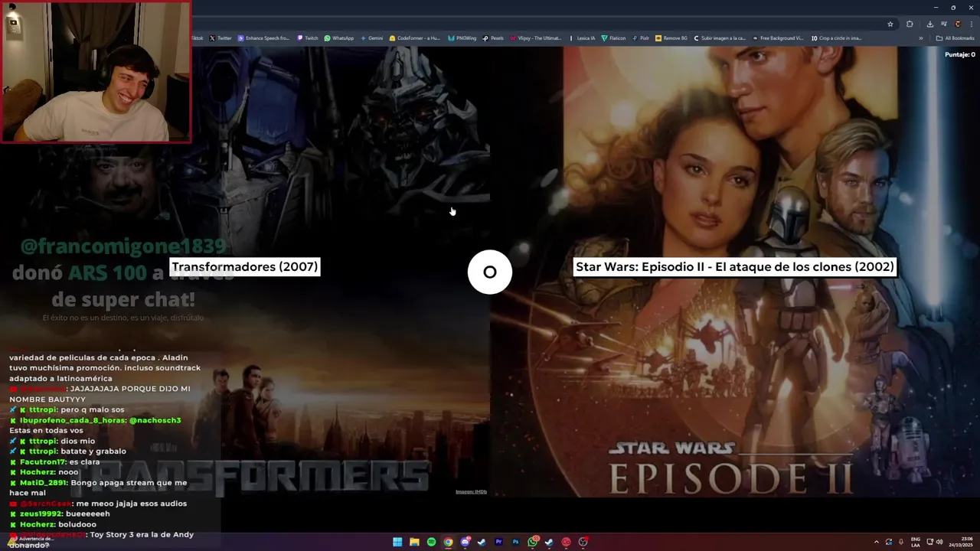Open the Lexica IA bookmark
This screenshot has width=980, height=551.
583,37
